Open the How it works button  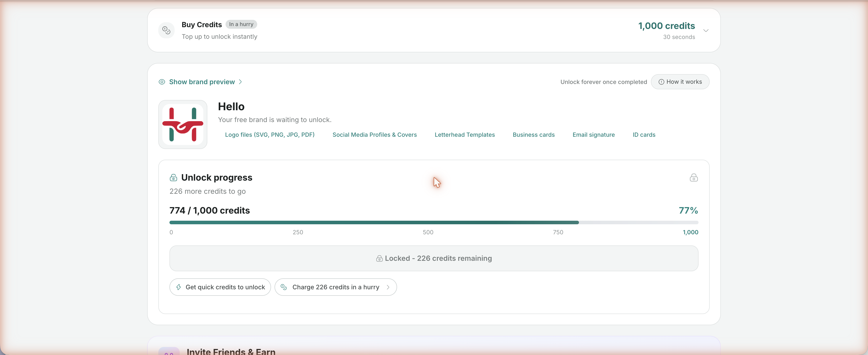point(680,82)
